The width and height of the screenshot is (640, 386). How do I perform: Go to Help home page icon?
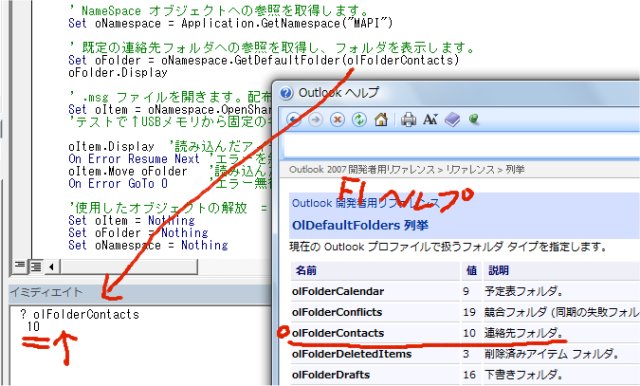pos(381,120)
